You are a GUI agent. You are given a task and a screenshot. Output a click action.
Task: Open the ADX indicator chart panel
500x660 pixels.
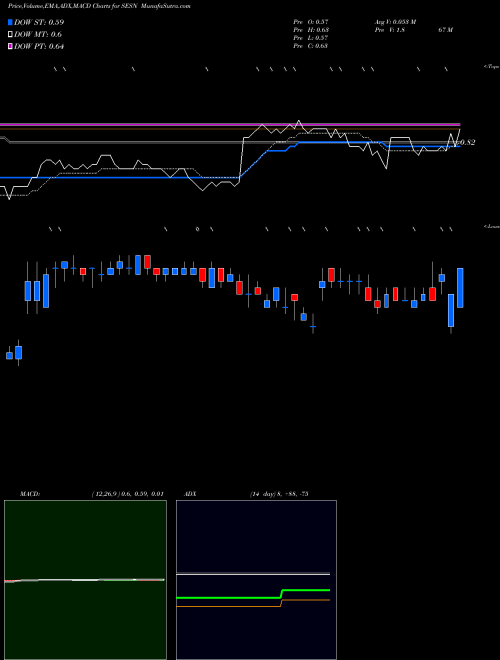256,580
